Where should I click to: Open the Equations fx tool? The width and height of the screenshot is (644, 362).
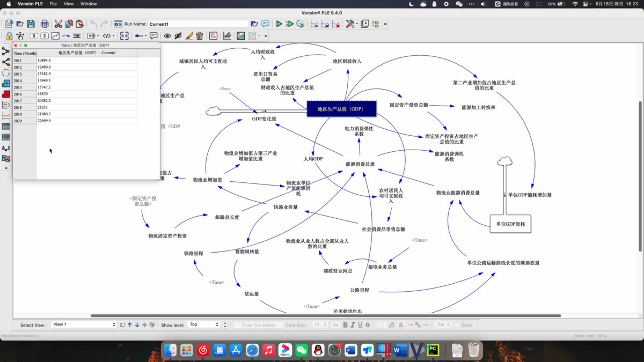pos(213,36)
